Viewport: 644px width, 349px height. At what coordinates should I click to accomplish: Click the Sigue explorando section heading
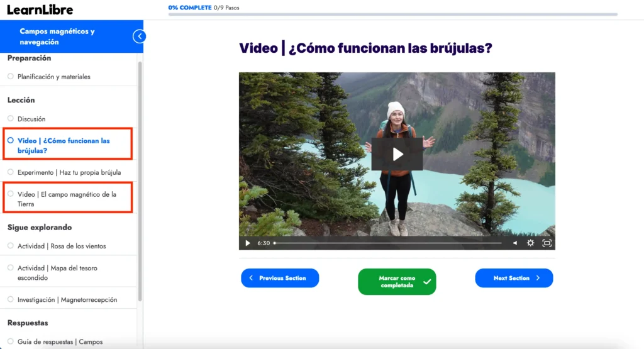[40, 228]
